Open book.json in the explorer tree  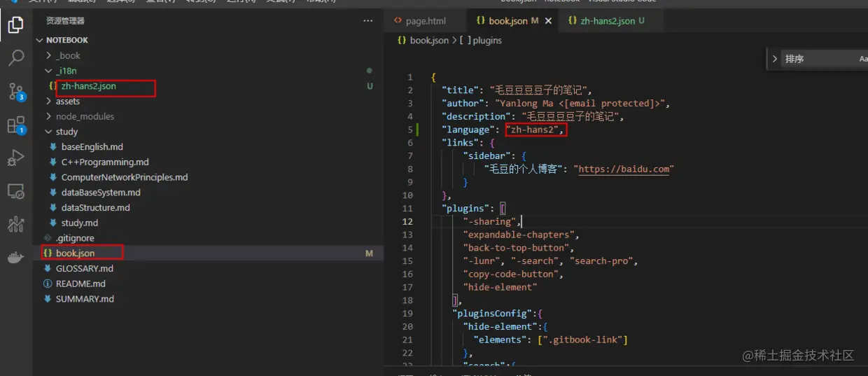click(x=75, y=253)
